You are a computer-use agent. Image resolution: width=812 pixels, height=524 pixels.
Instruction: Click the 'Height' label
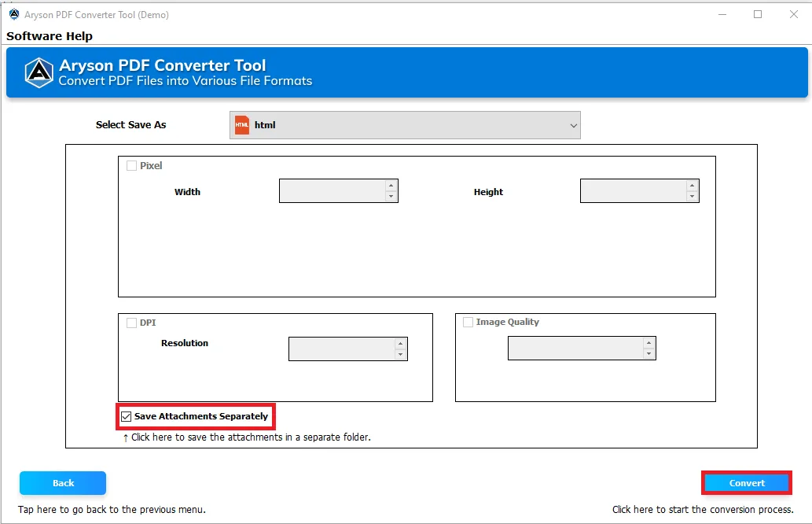tap(488, 192)
